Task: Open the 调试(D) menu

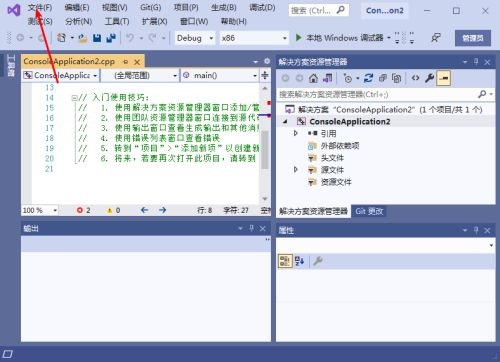Action: click(262, 8)
